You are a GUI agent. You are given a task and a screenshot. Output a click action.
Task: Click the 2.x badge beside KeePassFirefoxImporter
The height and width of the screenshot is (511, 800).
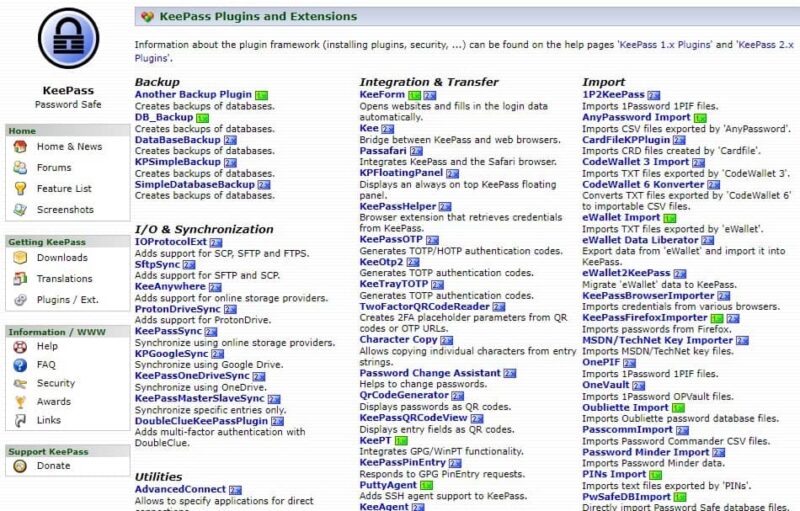(x=733, y=318)
